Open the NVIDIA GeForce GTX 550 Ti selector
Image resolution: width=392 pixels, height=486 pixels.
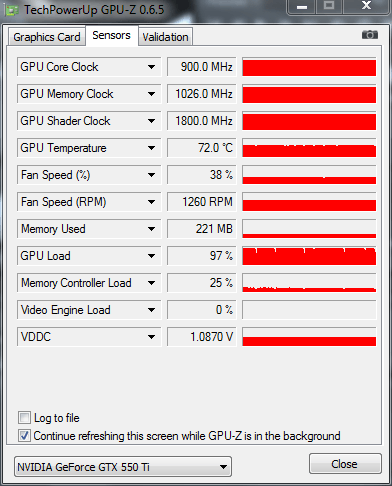pyautogui.click(x=123, y=467)
